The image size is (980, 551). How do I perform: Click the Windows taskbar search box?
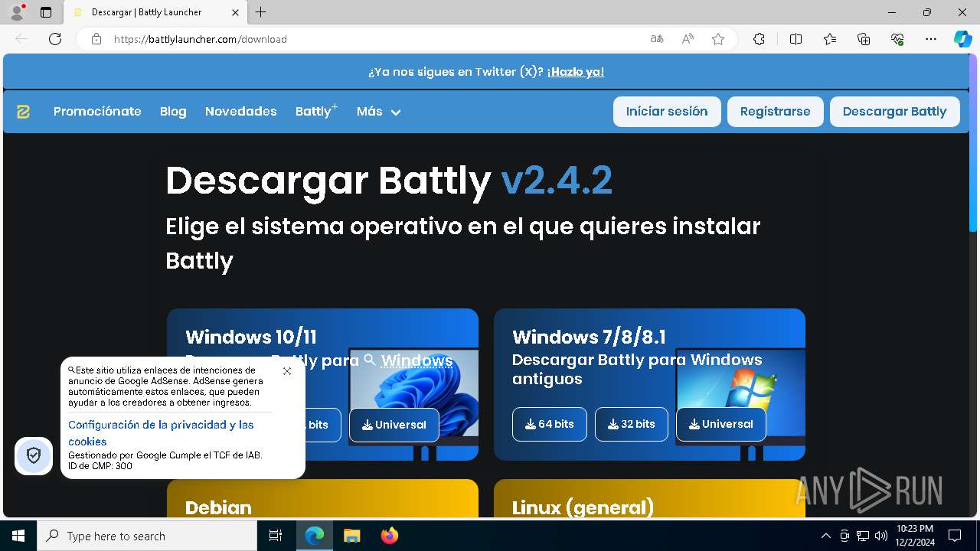click(147, 536)
